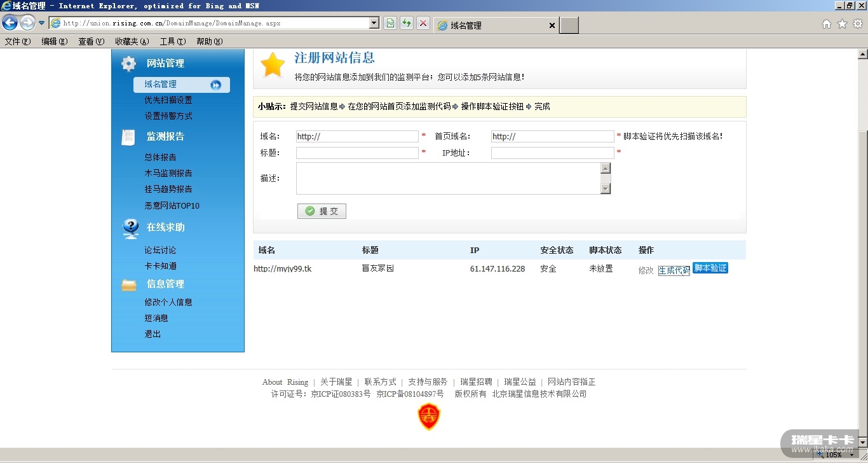Open the 瑞星公益 footer link
The image size is (868, 463).
point(520,382)
